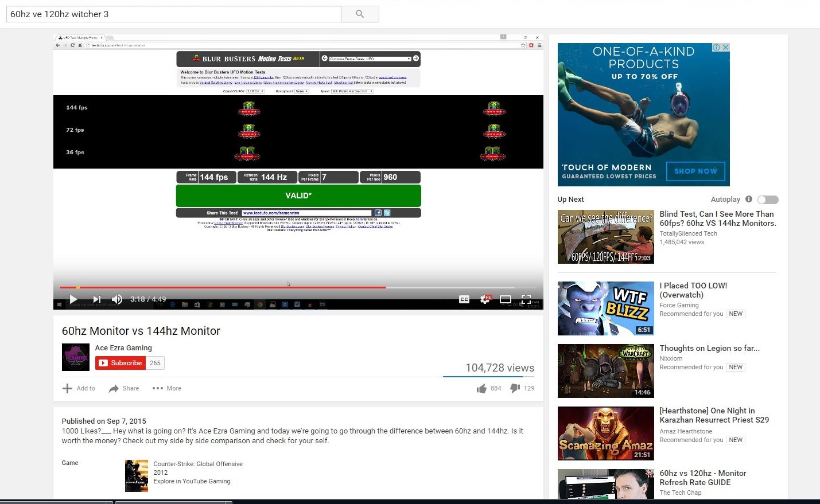Image resolution: width=820 pixels, height=504 pixels.
Task: Open 60hz vs 120hz Refresh Rate GUIDE title
Action: (702, 478)
